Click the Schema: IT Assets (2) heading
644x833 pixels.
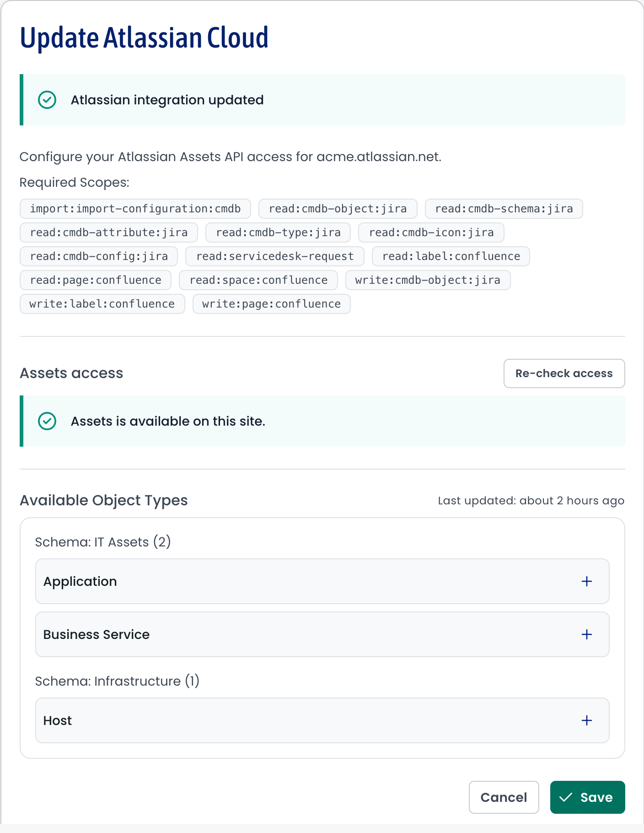[103, 542]
